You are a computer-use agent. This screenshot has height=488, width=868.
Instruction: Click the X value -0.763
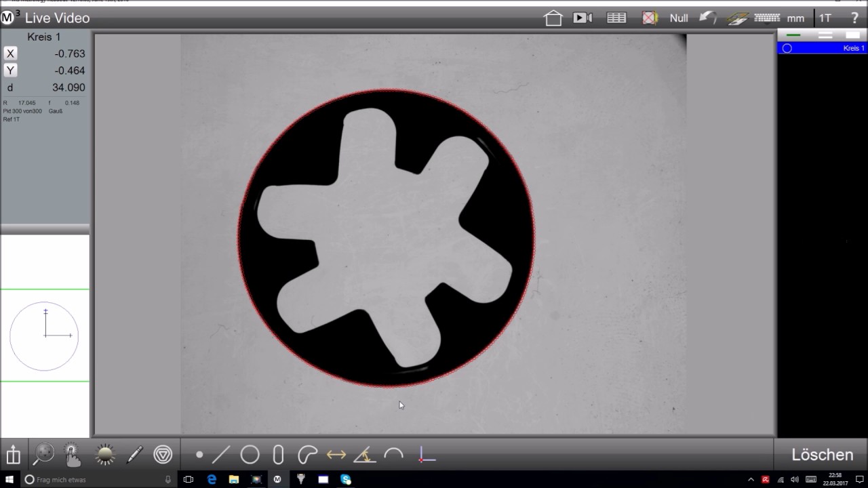70,54
